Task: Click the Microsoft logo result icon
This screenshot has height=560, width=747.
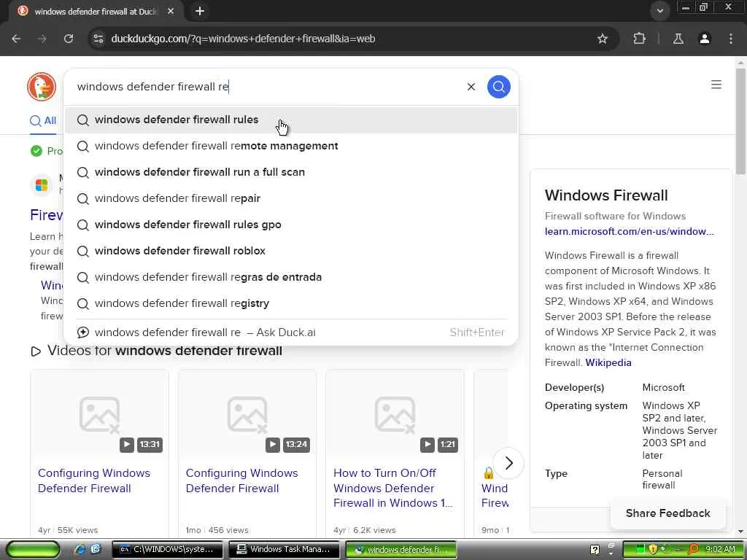Action: pyautogui.click(x=42, y=184)
